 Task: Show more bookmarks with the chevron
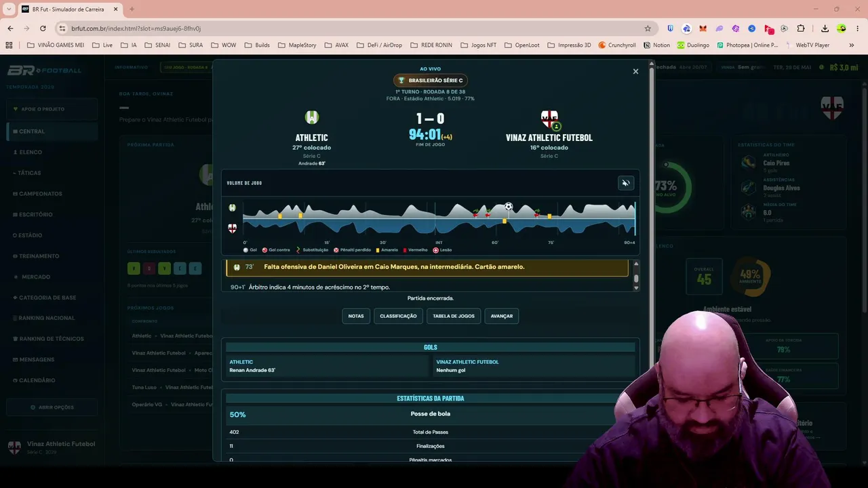[852, 45]
